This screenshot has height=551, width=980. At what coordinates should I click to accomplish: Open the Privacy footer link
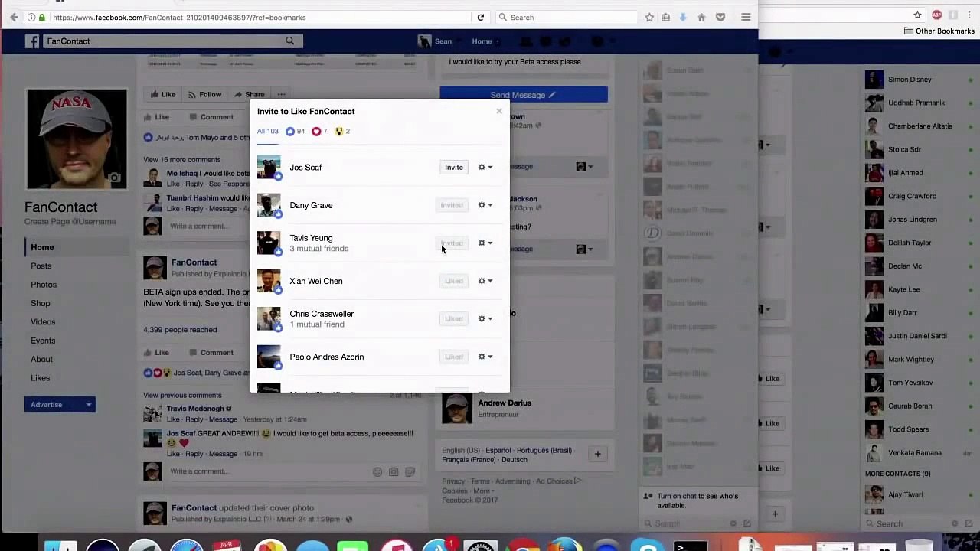click(x=453, y=481)
